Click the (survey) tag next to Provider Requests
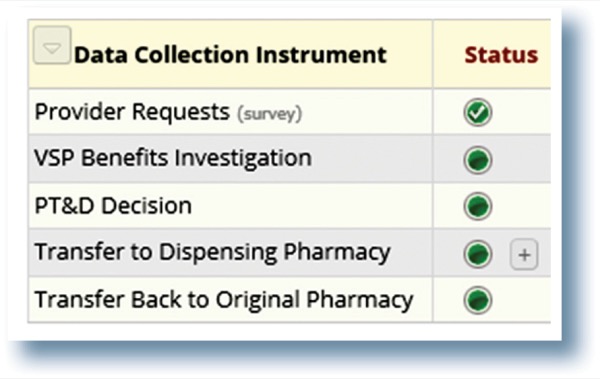 coord(269,114)
